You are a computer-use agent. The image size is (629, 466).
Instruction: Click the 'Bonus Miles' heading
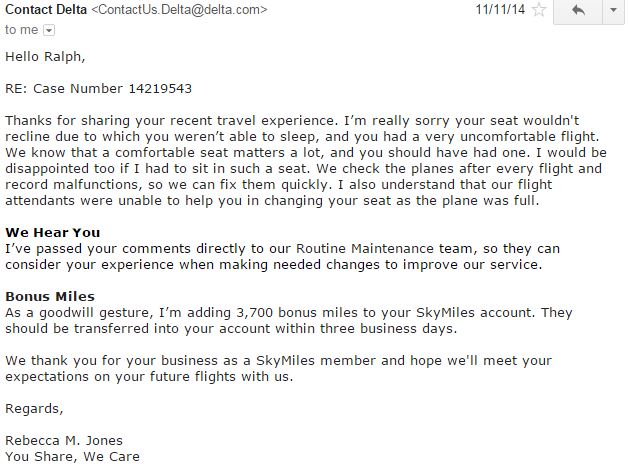coord(49,297)
